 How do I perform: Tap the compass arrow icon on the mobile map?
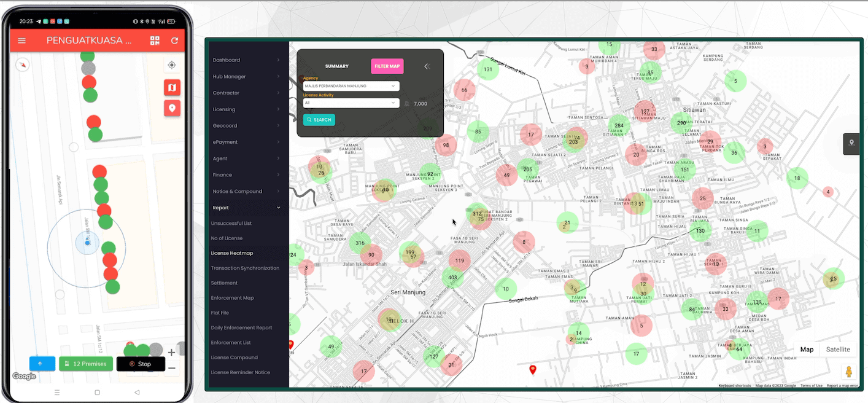pyautogui.click(x=22, y=65)
